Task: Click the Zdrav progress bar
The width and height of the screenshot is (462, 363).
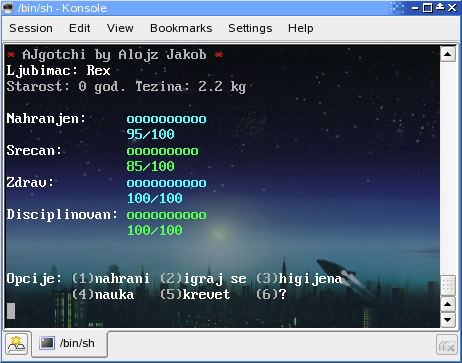Action: click(167, 183)
